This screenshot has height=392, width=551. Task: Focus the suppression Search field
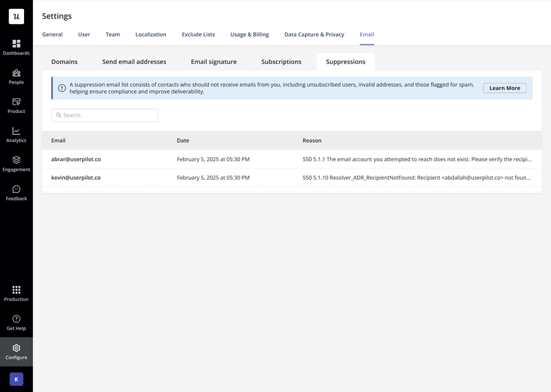[105, 115]
